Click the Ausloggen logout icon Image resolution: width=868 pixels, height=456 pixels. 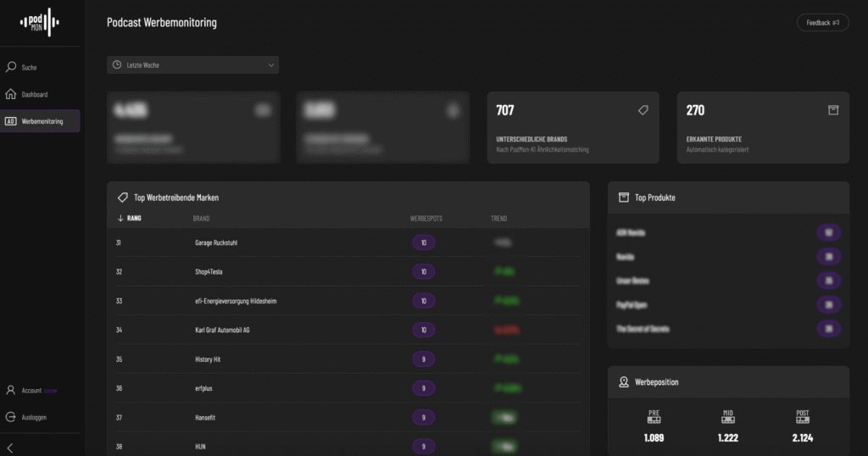pyautogui.click(x=11, y=417)
